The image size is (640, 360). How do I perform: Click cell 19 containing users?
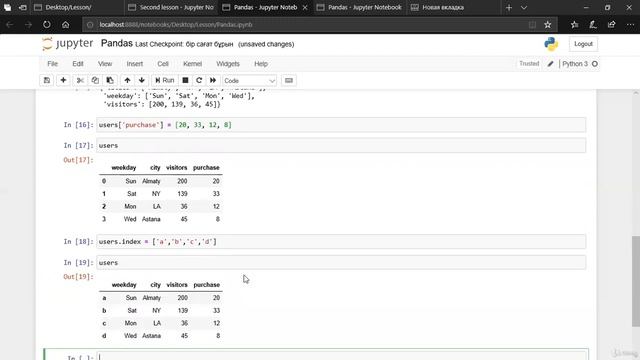[341, 262]
